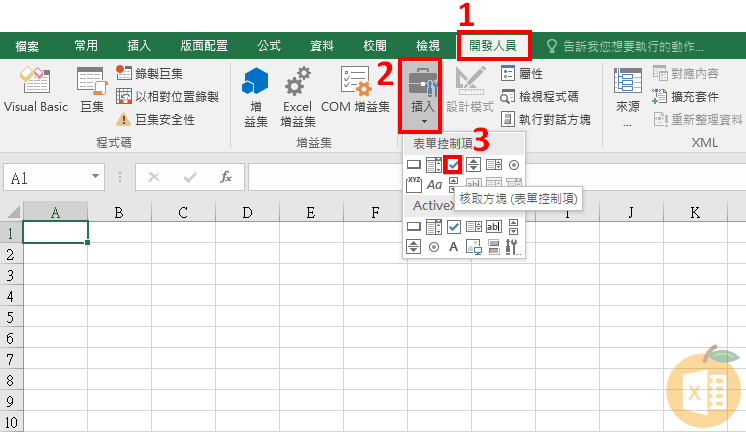This screenshot has height=432, width=746.
Task: Click 對應內容 map properties
Action: (x=686, y=73)
